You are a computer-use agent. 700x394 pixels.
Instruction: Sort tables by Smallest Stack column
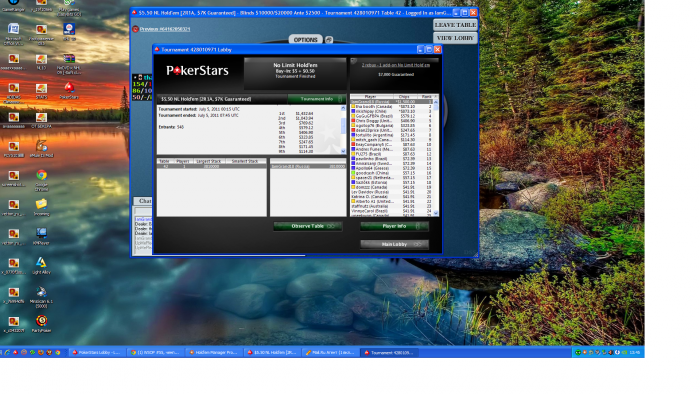click(245, 161)
